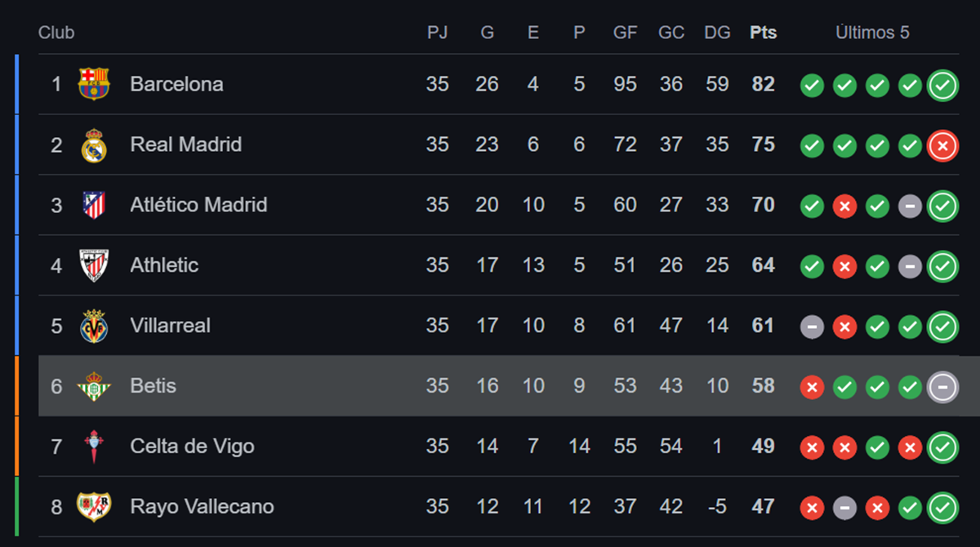The image size is (980, 547).
Task: Click the Celta de Vigo crest
Action: pos(94,447)
